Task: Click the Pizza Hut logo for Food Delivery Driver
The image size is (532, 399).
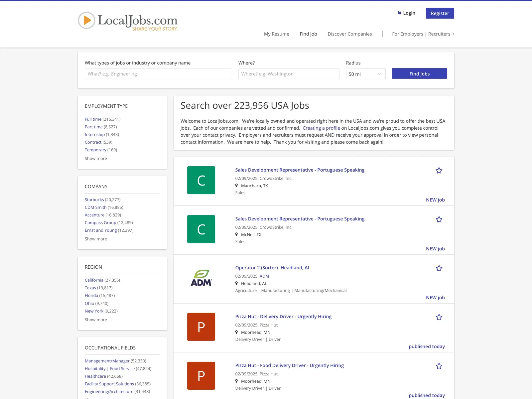Action: 201,376
